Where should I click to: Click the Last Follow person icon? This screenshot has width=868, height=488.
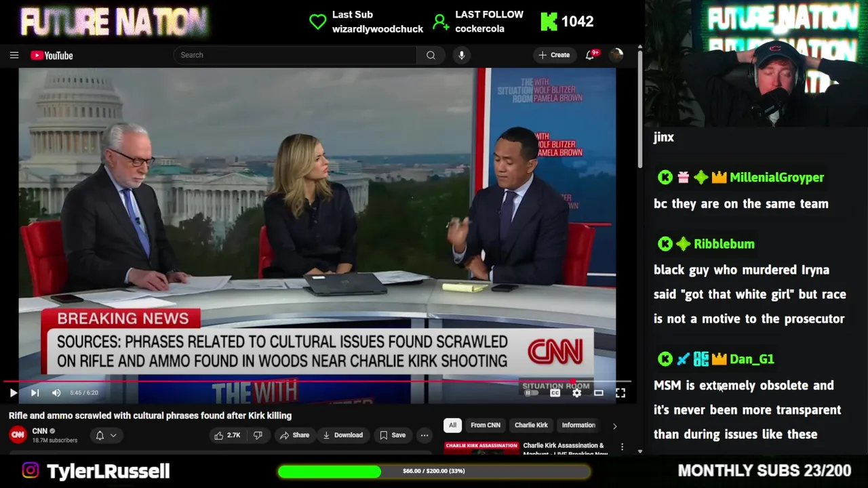click(x=441, y=22)
